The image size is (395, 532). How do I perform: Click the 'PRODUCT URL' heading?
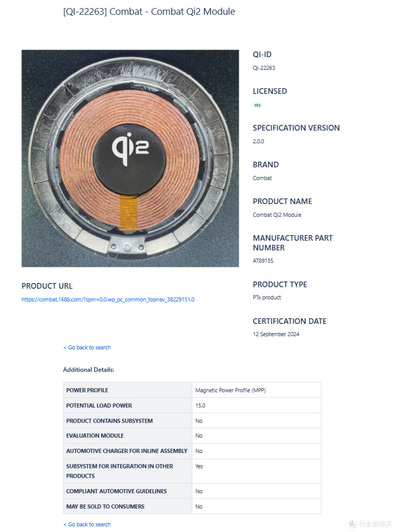(47, 286)
